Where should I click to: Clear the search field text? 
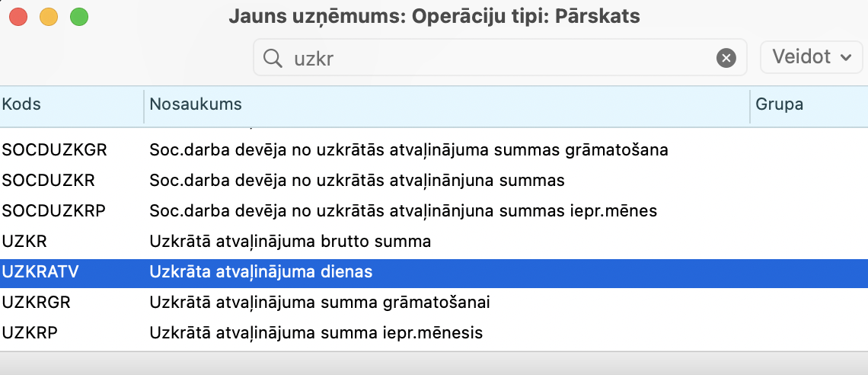(x=726, y=58)
